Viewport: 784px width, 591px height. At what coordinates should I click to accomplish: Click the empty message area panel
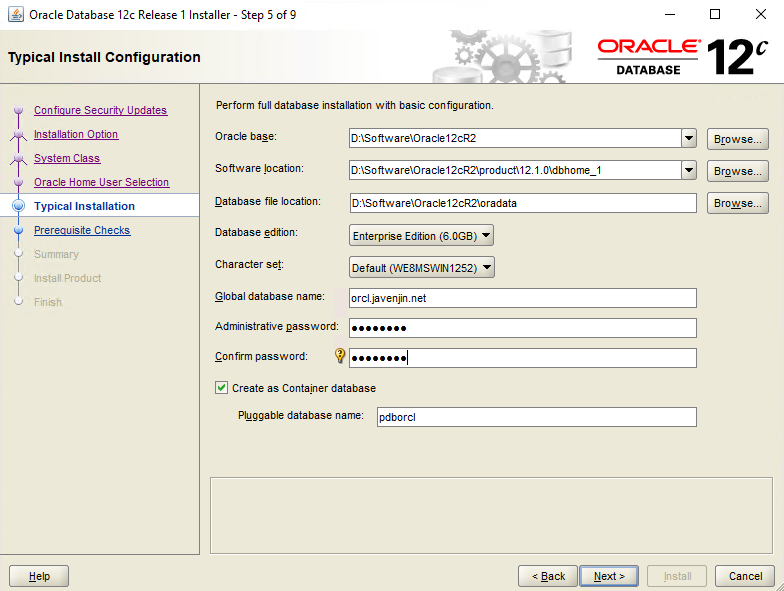tap(492, 516)
